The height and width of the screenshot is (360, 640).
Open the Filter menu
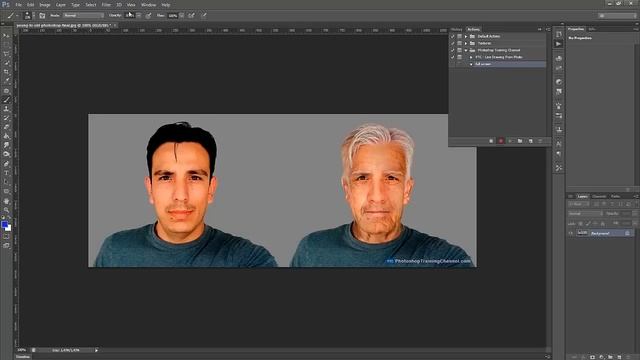coord(106,5)
